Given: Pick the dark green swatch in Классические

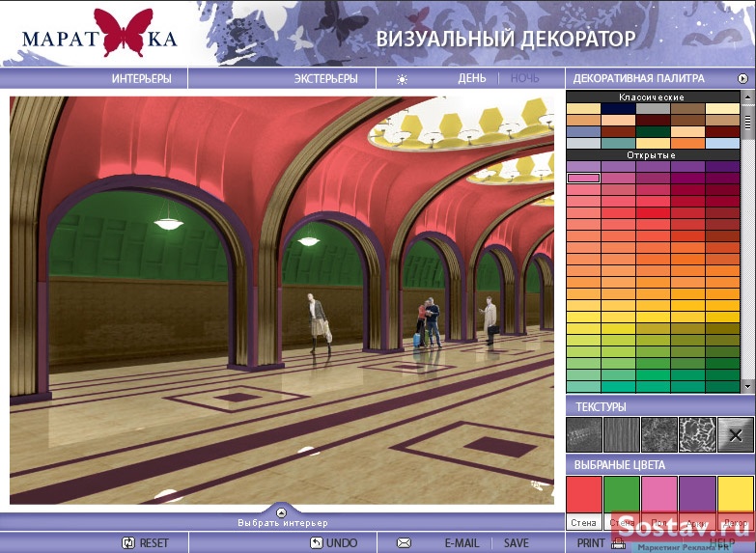Looking at the screenshot, I should 653,131.
